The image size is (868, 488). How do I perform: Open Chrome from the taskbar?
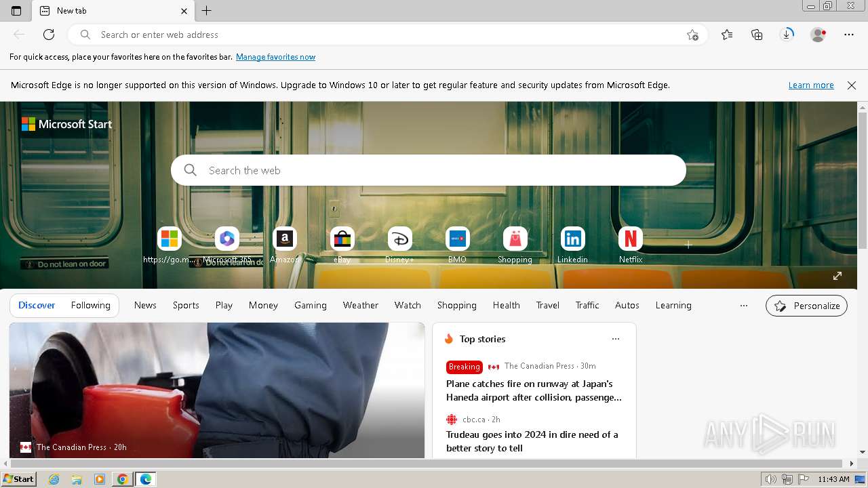tap(122, 479)
